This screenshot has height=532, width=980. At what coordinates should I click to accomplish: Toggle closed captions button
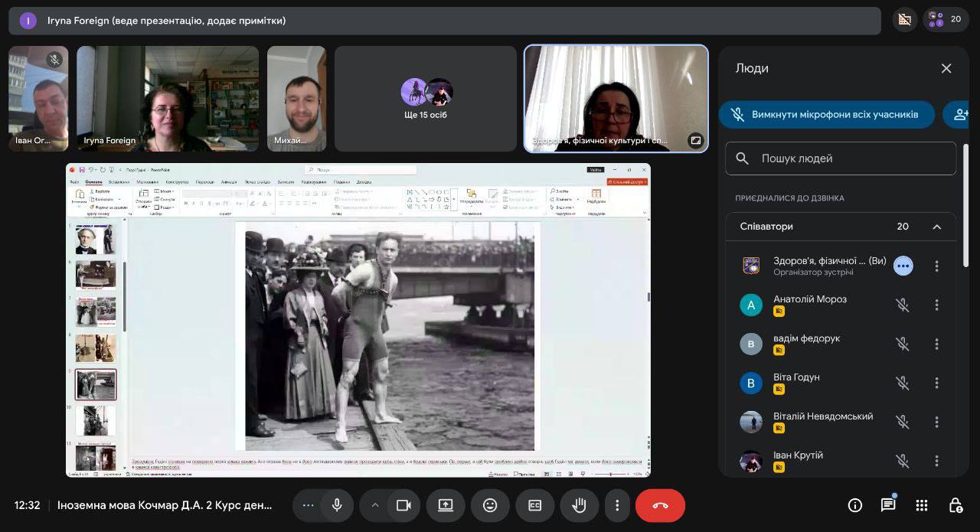(534, 505)
